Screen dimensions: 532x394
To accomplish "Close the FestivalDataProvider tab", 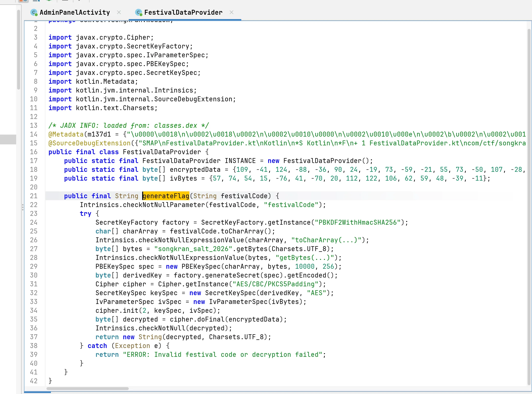I will coord(231,12).
